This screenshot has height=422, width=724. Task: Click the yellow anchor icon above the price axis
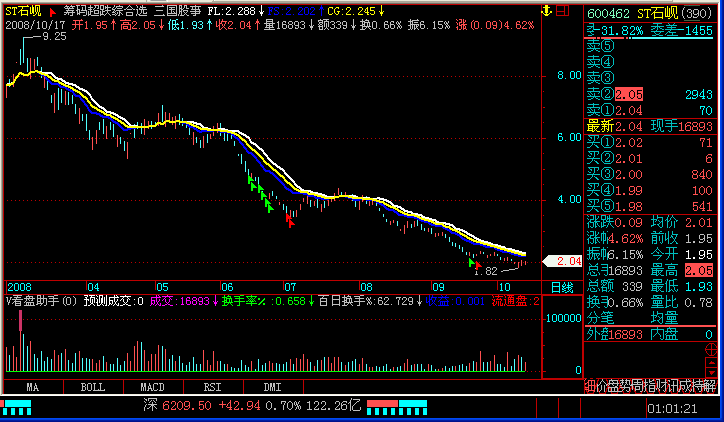[x=547, y=11]
